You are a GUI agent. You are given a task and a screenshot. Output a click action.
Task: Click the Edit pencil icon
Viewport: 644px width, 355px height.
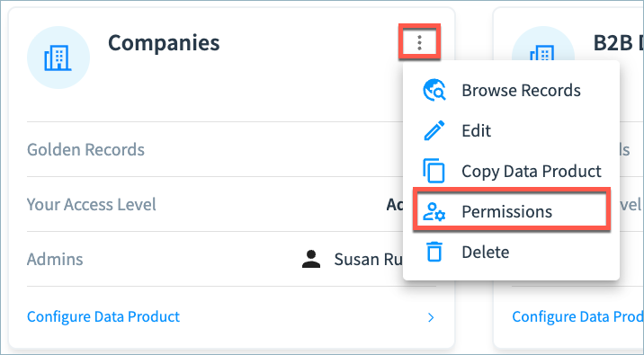434,130
